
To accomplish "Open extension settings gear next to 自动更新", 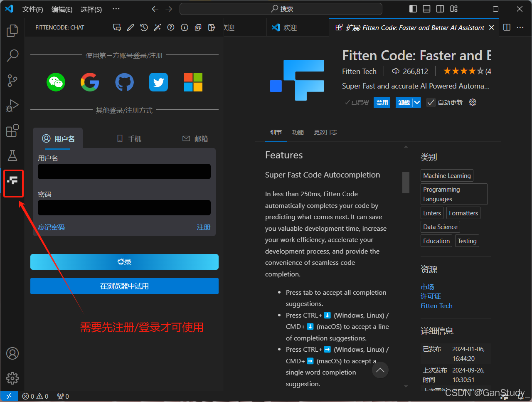I will pos(473,102).
